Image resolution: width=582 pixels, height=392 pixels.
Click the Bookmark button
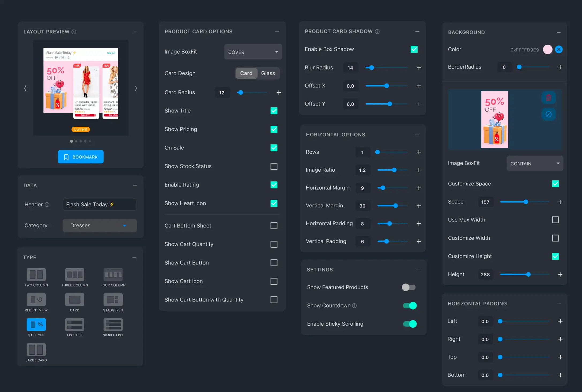(81, 157)
